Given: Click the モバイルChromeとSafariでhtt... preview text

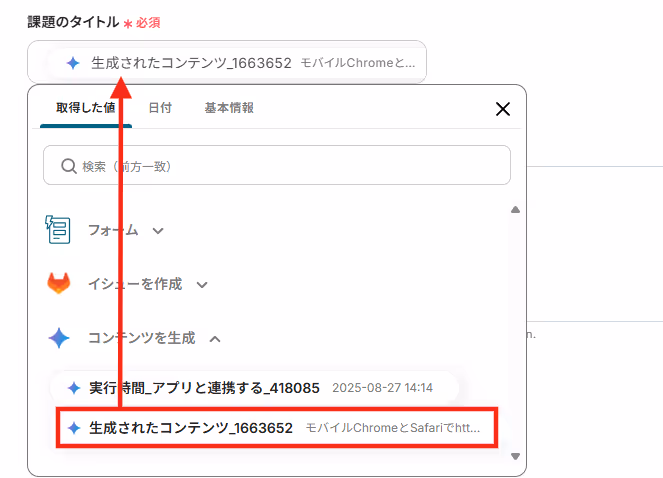Looking at the screenshot, I should point(393,428).
